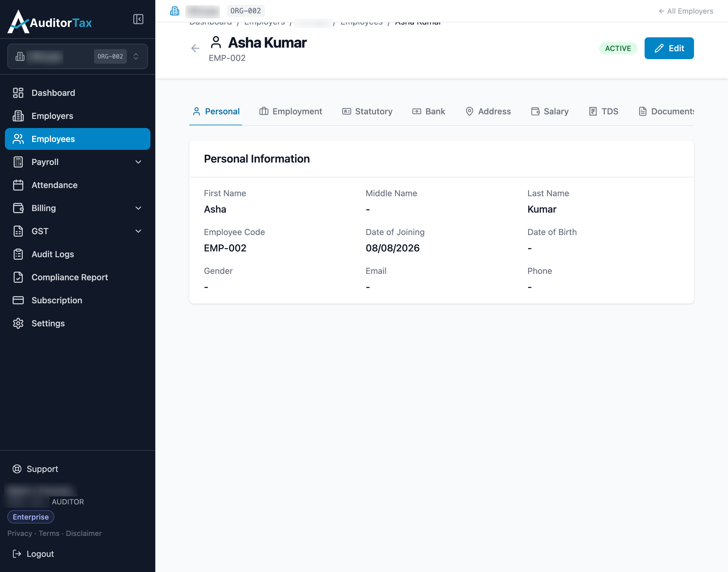Click the Billing wallet icon

pyautogui.click(x=18, y=208)
